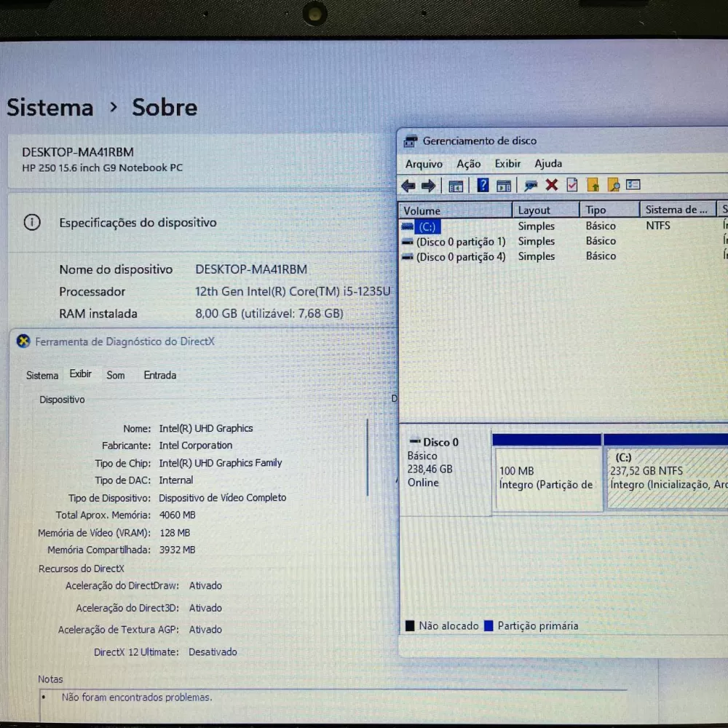
Task: Open the Exibir menu in Disk Management
Action: tap(507, 164)
